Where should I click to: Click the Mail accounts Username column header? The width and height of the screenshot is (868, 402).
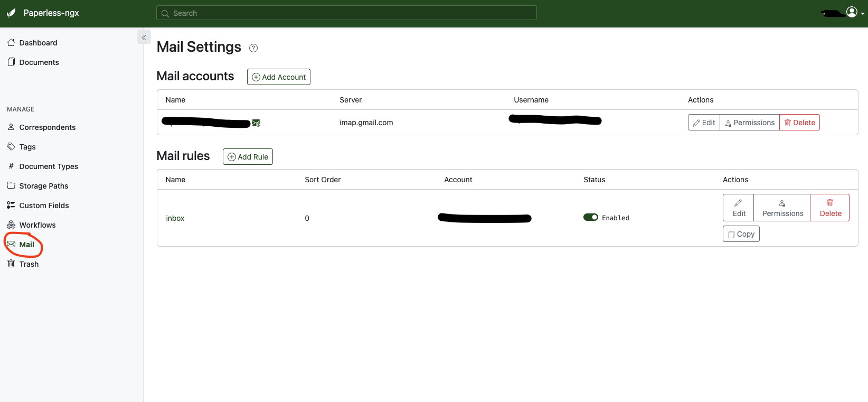coord(531,100)
